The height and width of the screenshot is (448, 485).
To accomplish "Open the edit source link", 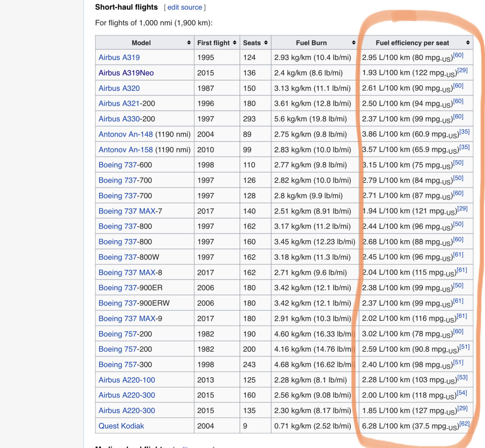I will pos(185,7).
